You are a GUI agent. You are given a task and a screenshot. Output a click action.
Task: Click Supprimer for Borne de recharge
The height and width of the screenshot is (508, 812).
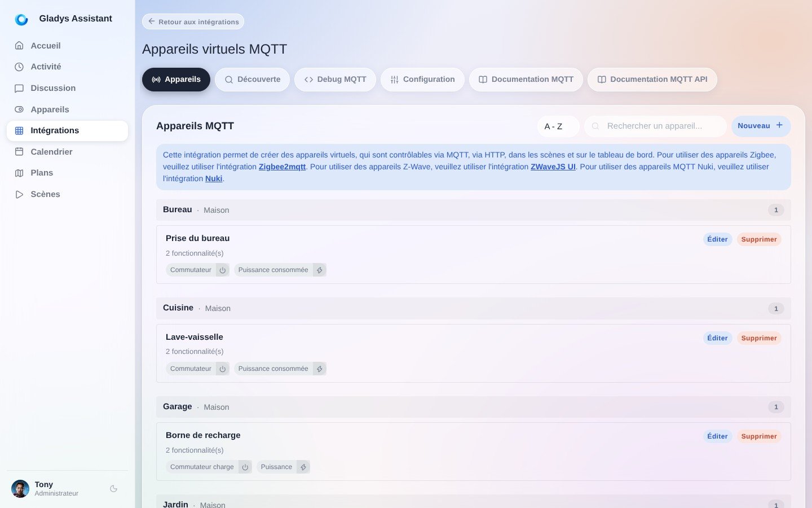[x=759, y=436]
